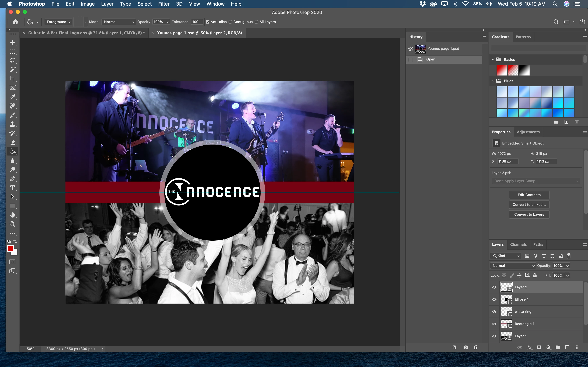Open the Mode dropdown set to Normal
This screenshot has width=588, height=367.
[x=119, y=22]
